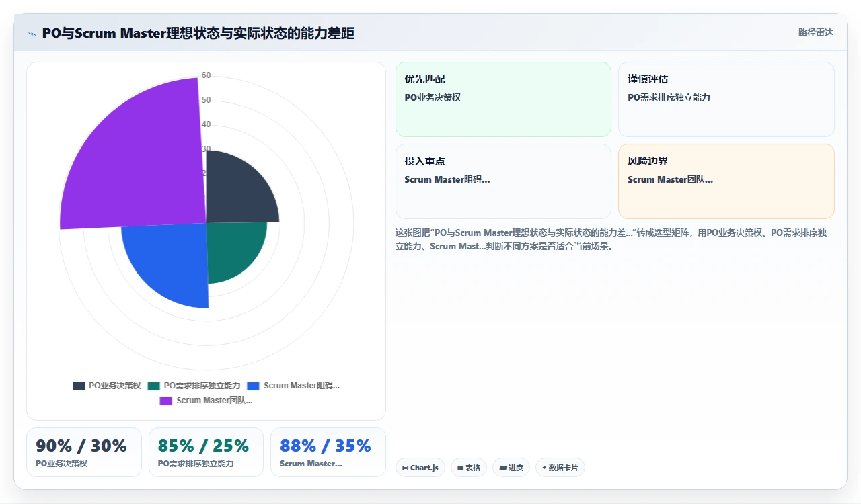Click the 表格 tag
The image size is (861, 504).
469,468
